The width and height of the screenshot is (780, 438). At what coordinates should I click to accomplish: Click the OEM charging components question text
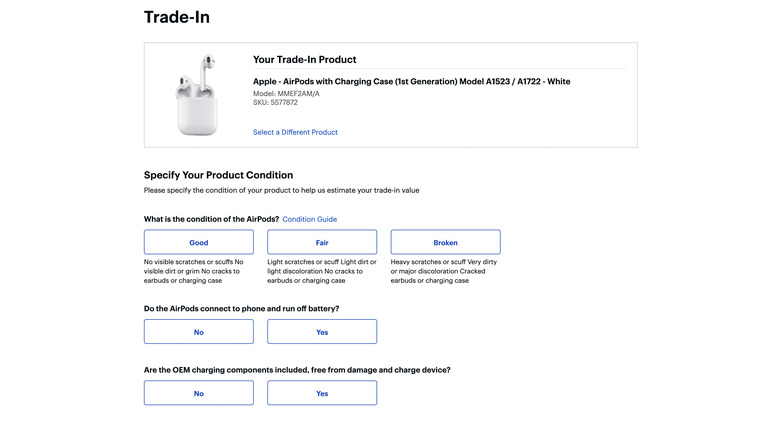[297, 370]
